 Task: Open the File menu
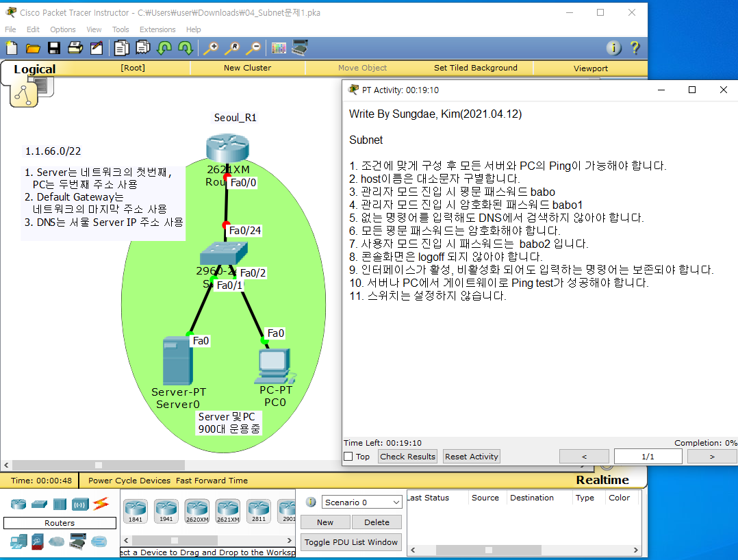coord(10,29)
